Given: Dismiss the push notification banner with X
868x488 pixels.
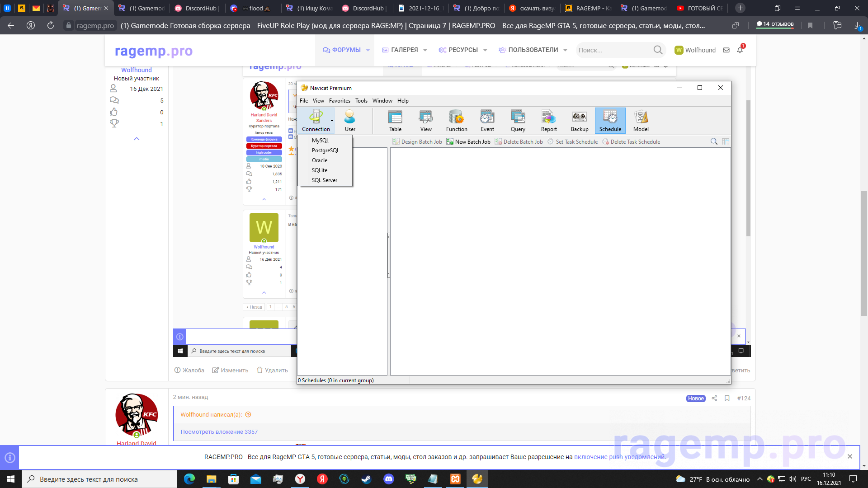Looking at the screenshot, I should point(850,456).
